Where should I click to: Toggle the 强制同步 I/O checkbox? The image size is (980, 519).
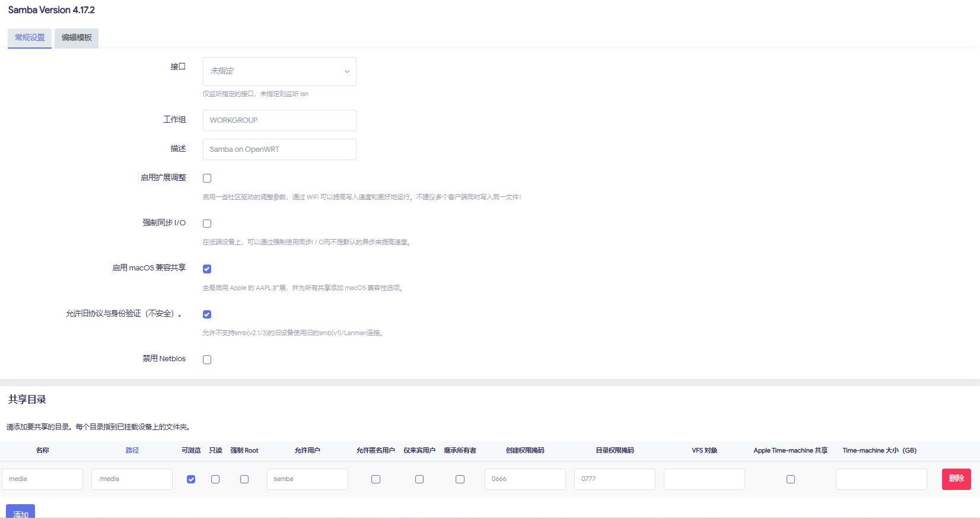pyautogui.click(x=207, y=224)
